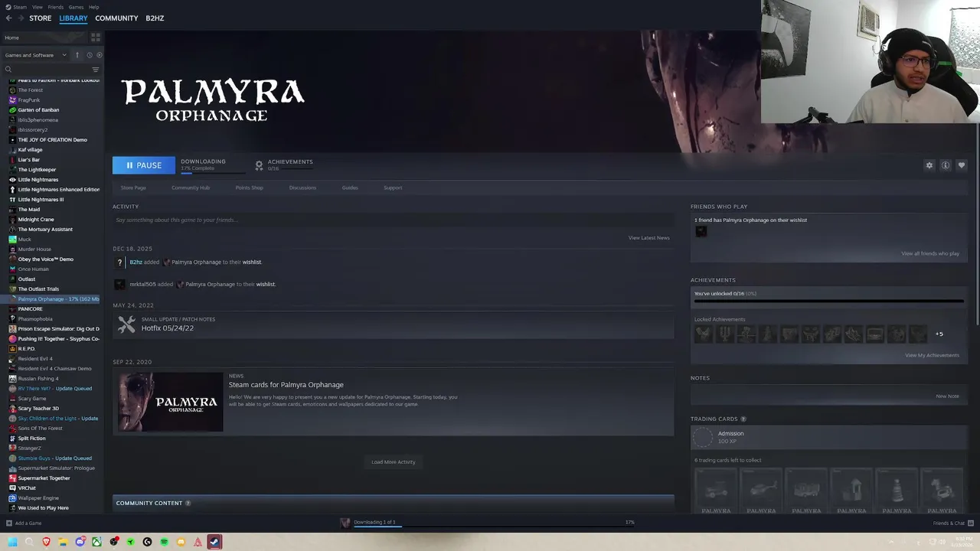Click the achievements progress bar
The width and height of the screenshot is (980, 551).
(829, 302)
